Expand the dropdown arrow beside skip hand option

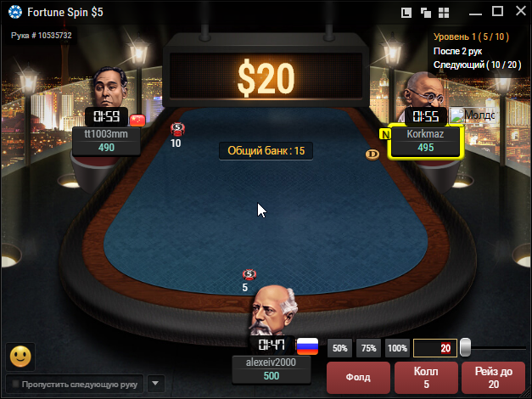(x=156, y=384)
